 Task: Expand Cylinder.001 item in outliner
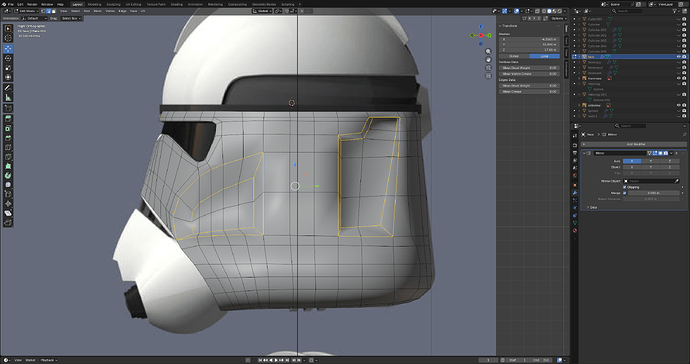pyautogui.click(x=579, y=30)
